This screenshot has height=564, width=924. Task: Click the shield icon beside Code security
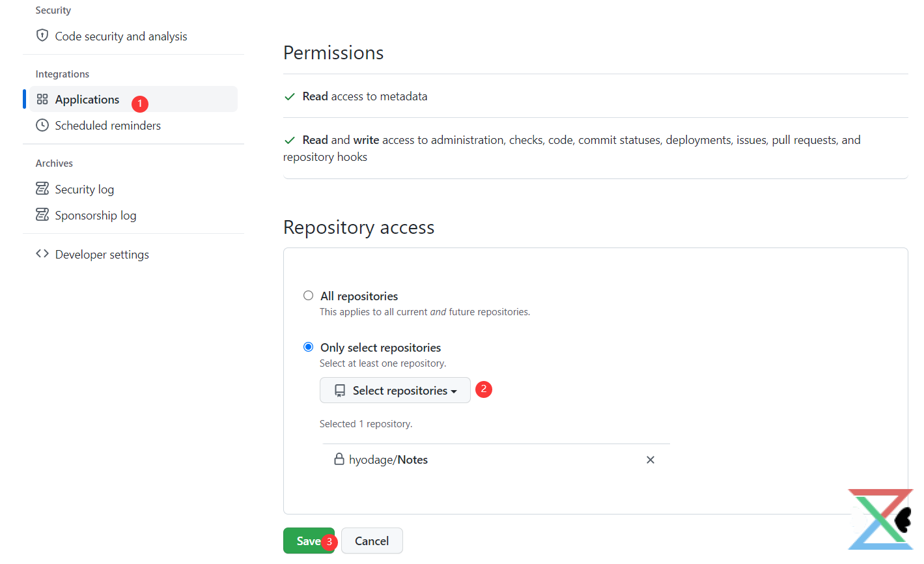tap(42, 35)
